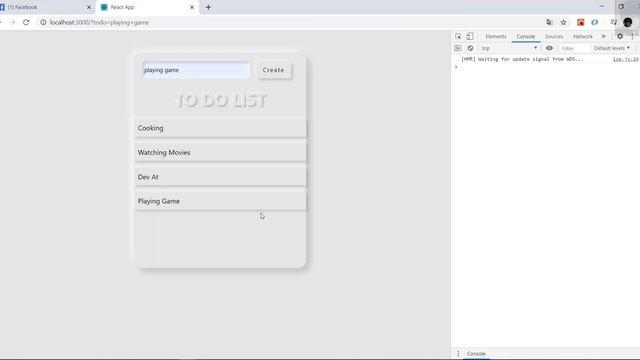The image size is (640, 360).
Task: Open DevTools three-dot customize menu
Action: (632, 36)
